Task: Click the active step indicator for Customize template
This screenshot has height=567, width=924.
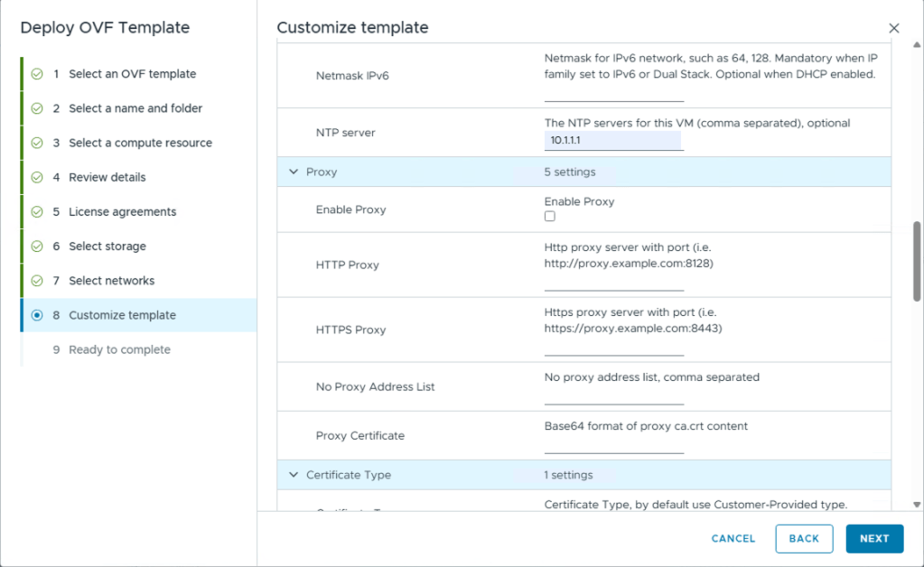Action: tap(37, 315)
